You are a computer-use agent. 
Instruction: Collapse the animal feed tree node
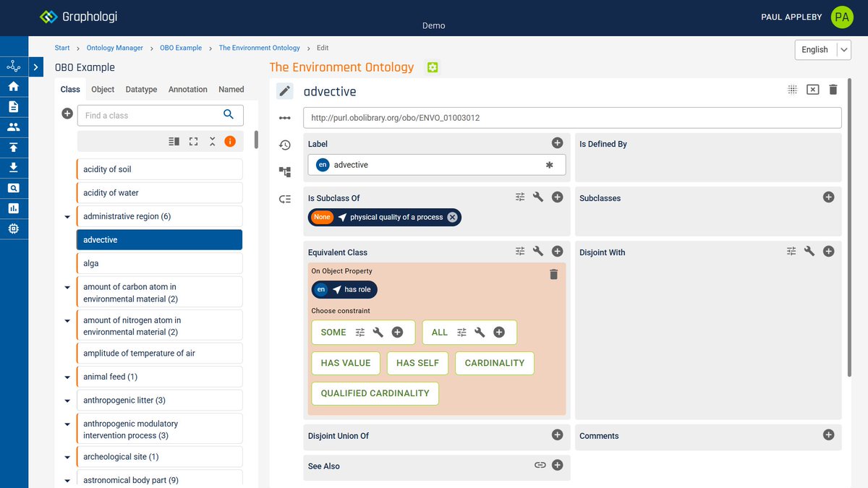pos(67,377)
